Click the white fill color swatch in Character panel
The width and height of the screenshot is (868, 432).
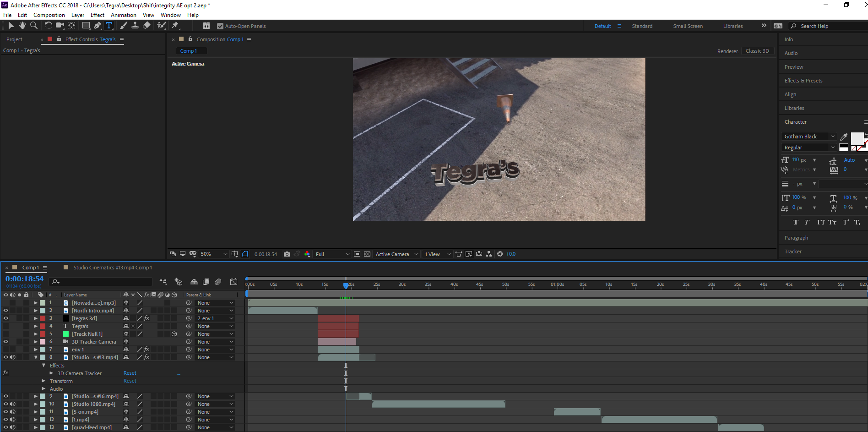pyautogui.click(x=857, y=139)
